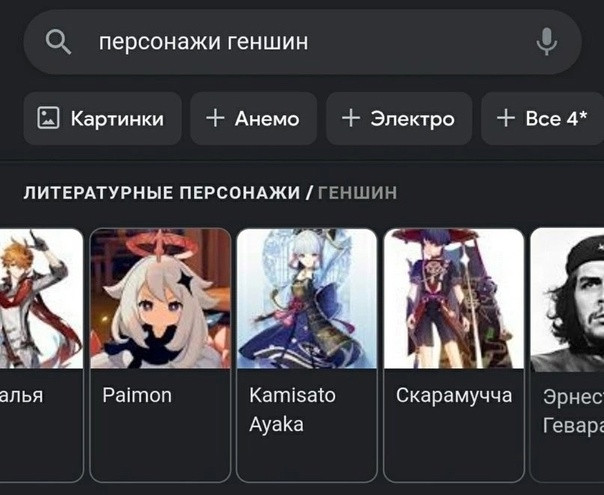Open the ГЕНШИН breadcrumb link

[x=357, y=193]
